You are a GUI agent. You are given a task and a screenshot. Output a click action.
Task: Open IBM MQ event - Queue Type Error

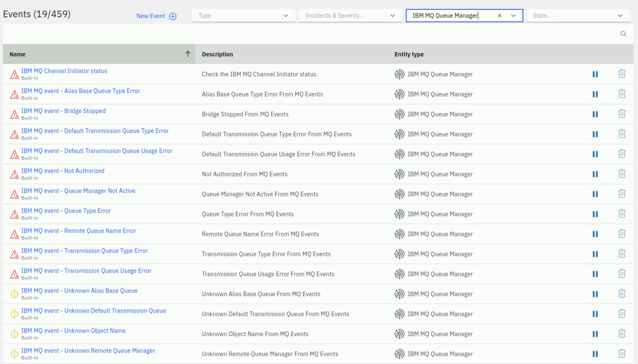[66, 211]
